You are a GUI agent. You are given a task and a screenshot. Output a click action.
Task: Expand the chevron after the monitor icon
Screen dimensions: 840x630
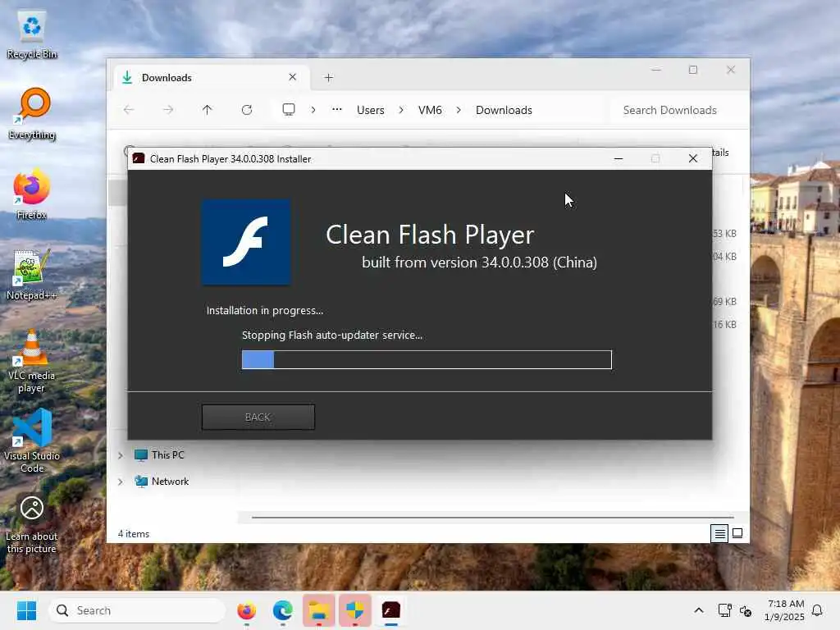[x=313, y=110]
